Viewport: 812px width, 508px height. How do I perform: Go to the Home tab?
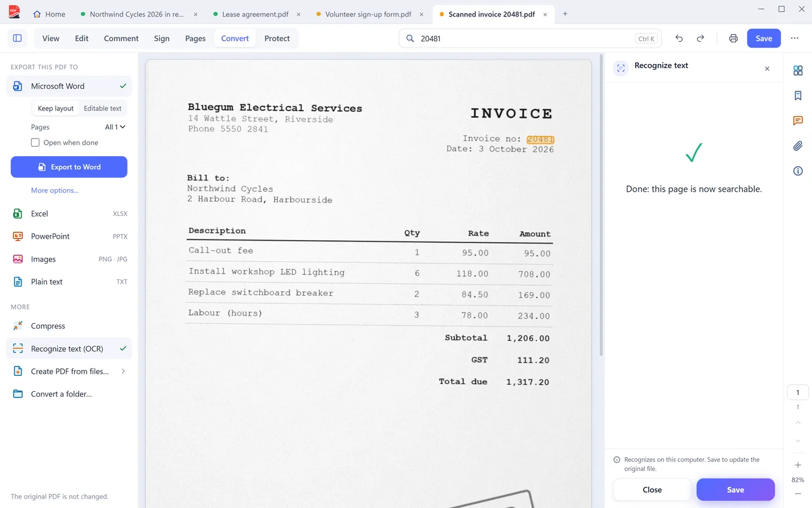click(49, 14)
